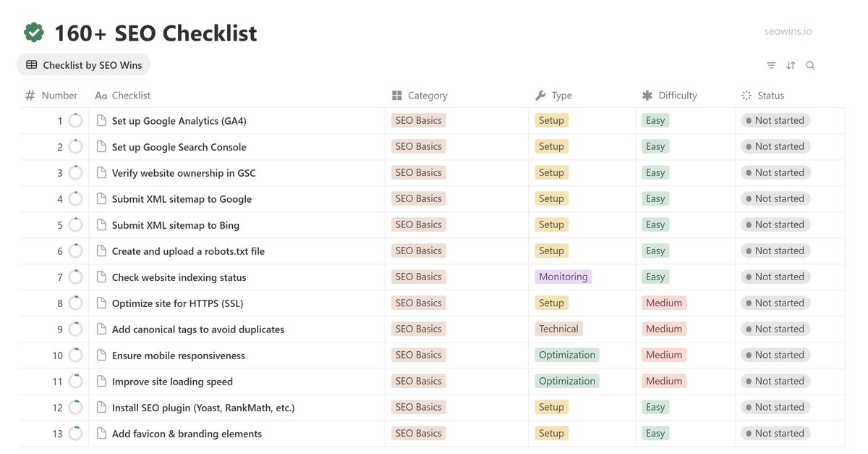
Task: Click Easy tag in Install SEO plugin row
Action: (655, 407)
